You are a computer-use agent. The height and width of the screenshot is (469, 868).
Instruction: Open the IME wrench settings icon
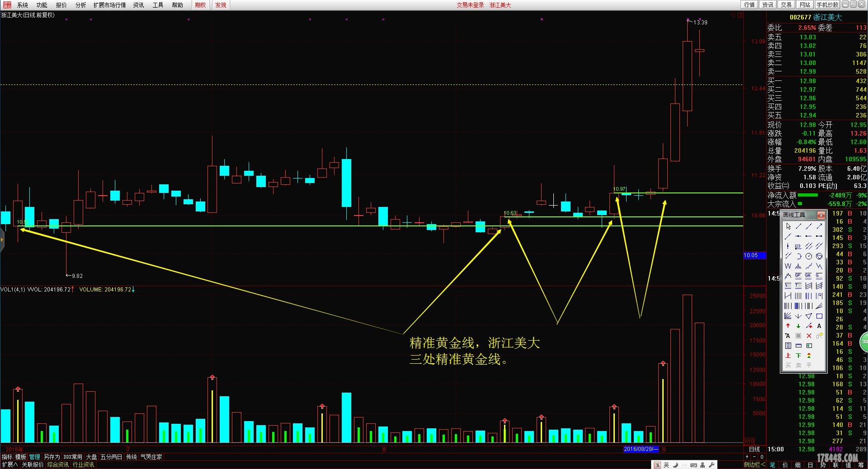pos(712,465)
